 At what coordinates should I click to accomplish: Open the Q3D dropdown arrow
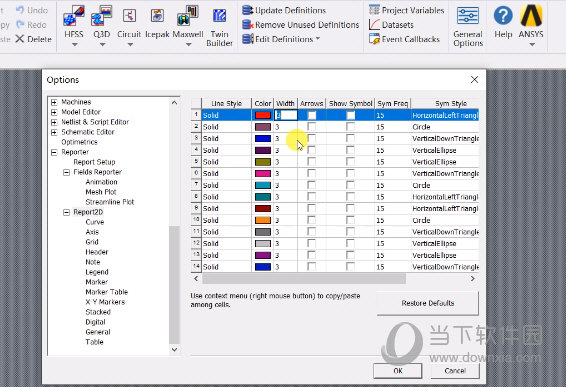click(102, 45)
